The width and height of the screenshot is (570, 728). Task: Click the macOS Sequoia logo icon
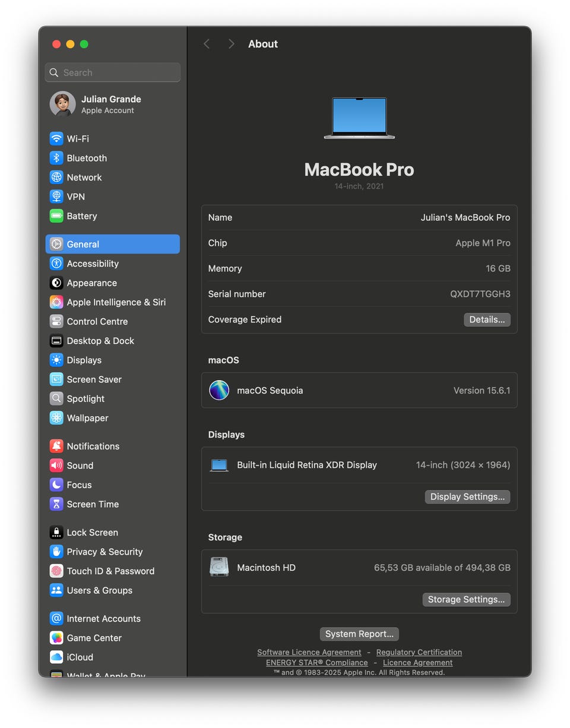(x=219, y=390)
